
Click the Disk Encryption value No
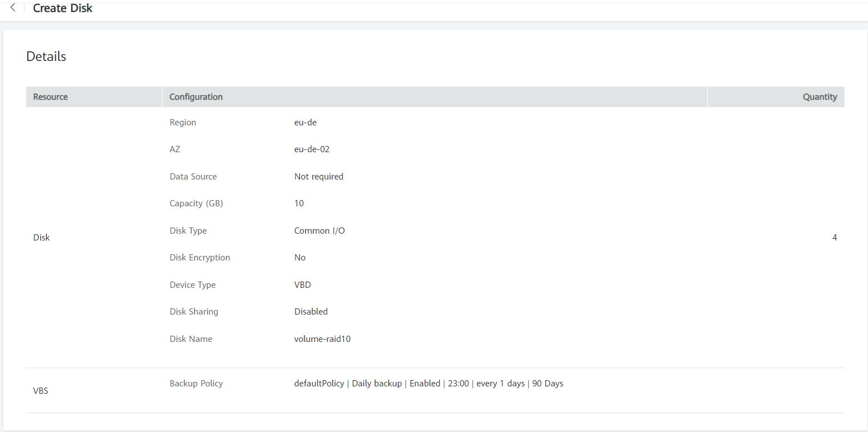pos(300,257)
